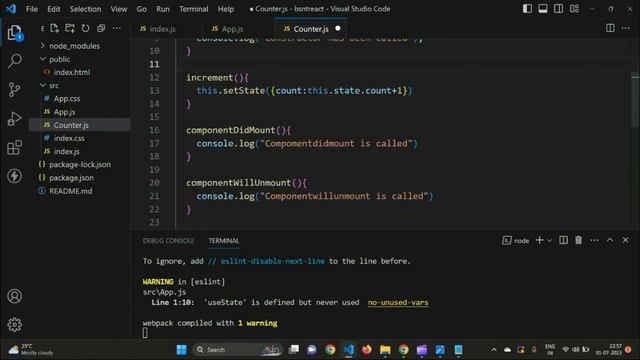The width and height of the screenshot is (640, 360).
Task: Open new terminal launch profile dropdown
Action: point(549,240)
